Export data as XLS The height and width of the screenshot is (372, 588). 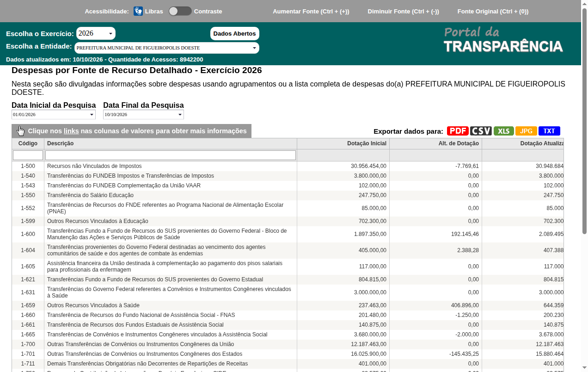tap(504, 131)
